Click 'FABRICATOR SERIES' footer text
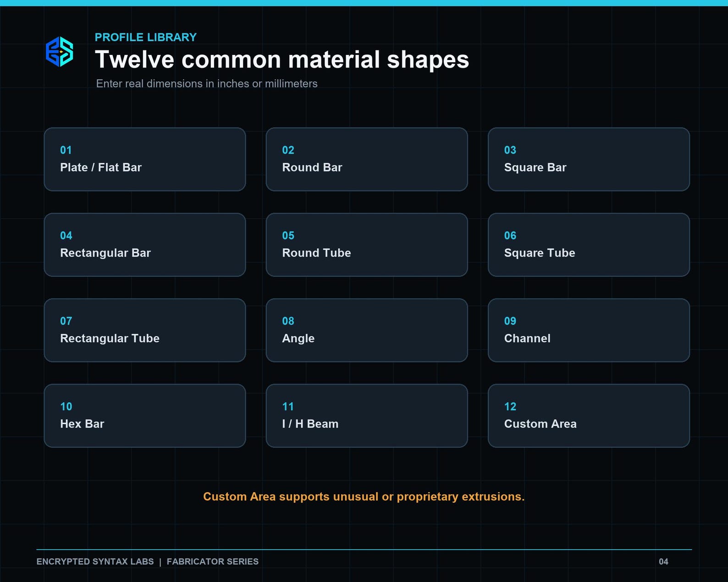 pyautogui.click(x=213, y=562)
